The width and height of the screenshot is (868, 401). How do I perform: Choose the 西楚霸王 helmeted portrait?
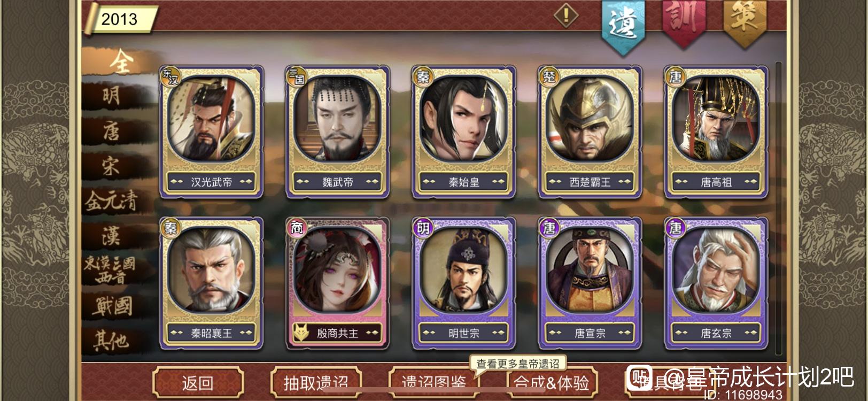click(x=590, y=119)
